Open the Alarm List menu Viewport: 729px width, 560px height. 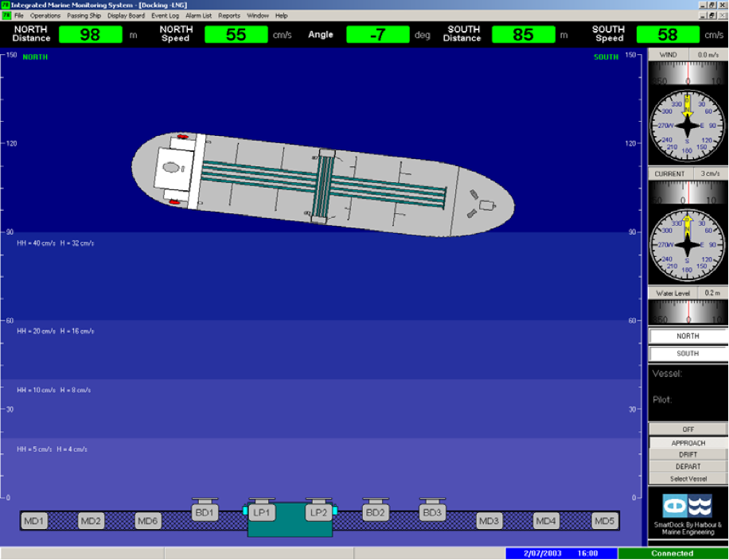tap(198, 16)
